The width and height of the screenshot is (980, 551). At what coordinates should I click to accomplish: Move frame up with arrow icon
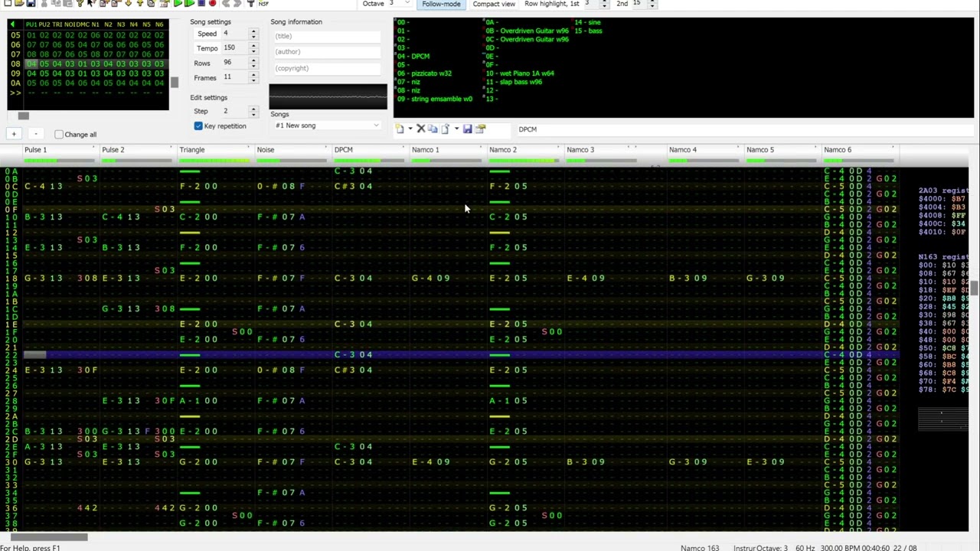(140, 3)
